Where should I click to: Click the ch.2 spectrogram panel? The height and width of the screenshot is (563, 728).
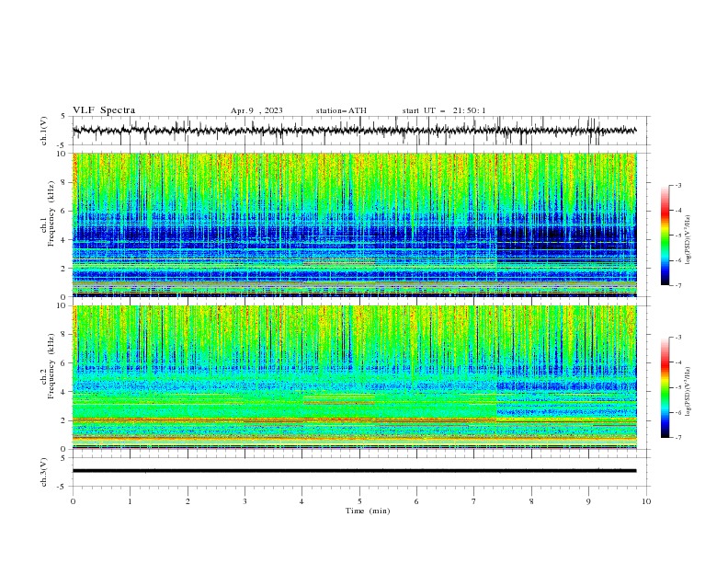coord(354,377)
